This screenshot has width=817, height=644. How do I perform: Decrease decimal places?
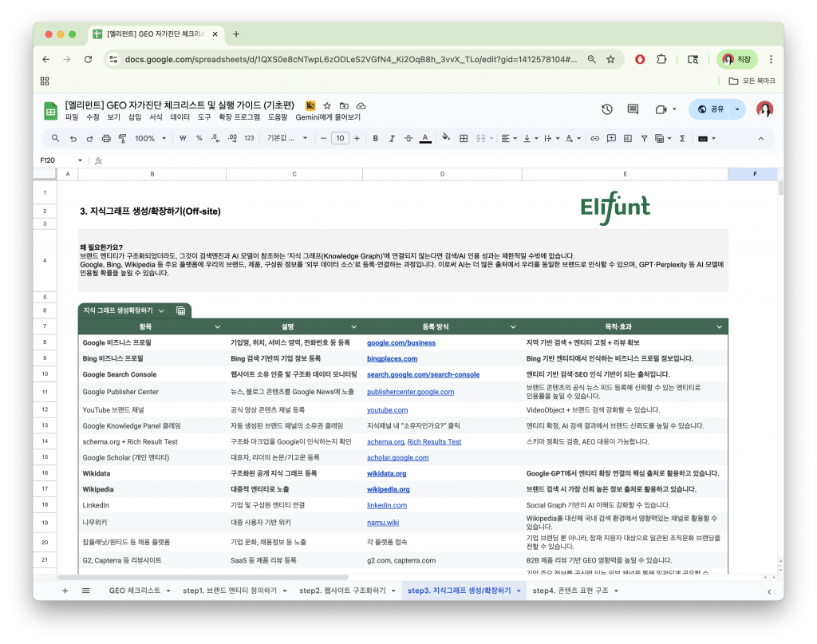tap(215, 139)
